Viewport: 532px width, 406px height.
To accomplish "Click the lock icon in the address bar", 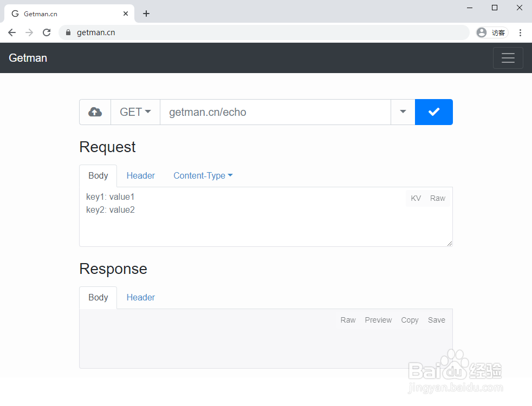I will [x=68, y=32].
